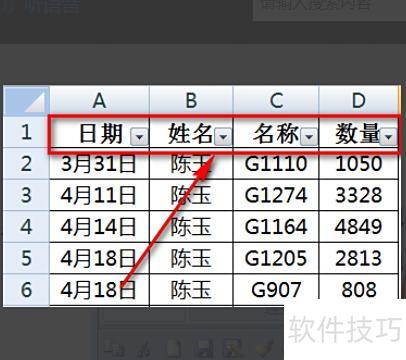406x360 pixels.
Task: Click the 日期 header cell text
Action: coord(101,134)
